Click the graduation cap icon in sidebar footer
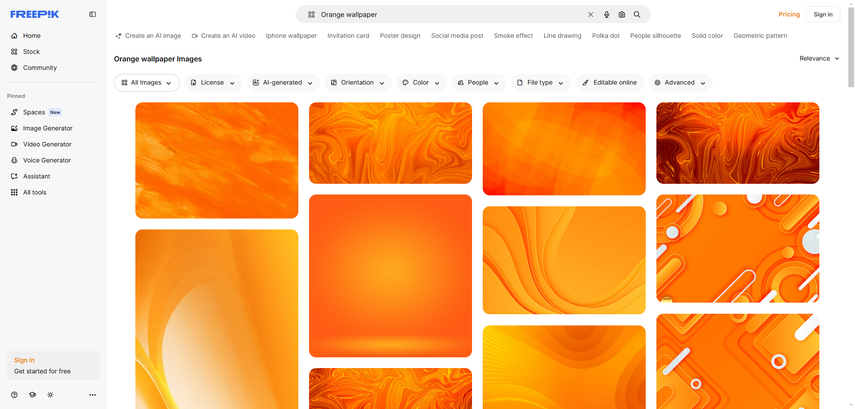Viewport: 855px width, 409px height. (32, 395)
